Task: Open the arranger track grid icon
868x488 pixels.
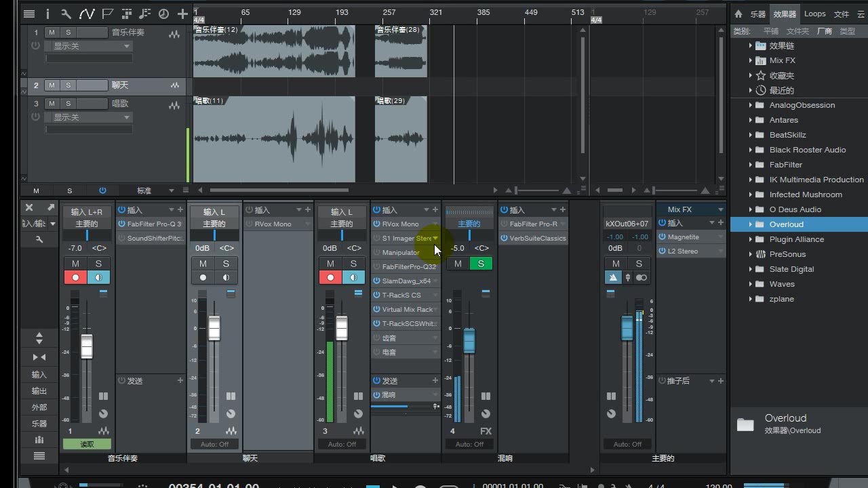Action: click(x=127, y=14)
